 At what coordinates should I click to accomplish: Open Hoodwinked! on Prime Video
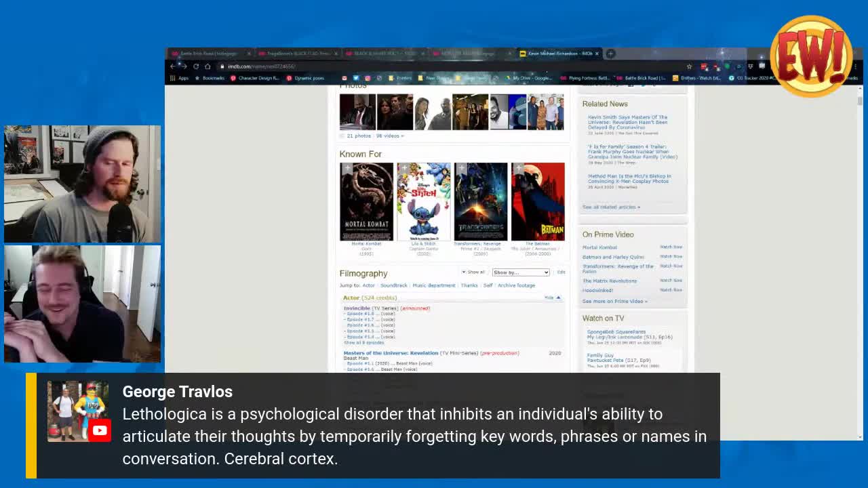(597, 290)
